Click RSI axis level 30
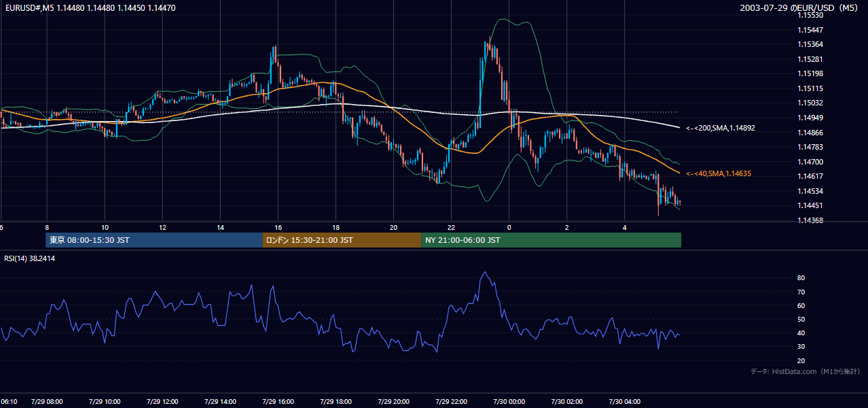 [801, 347]
